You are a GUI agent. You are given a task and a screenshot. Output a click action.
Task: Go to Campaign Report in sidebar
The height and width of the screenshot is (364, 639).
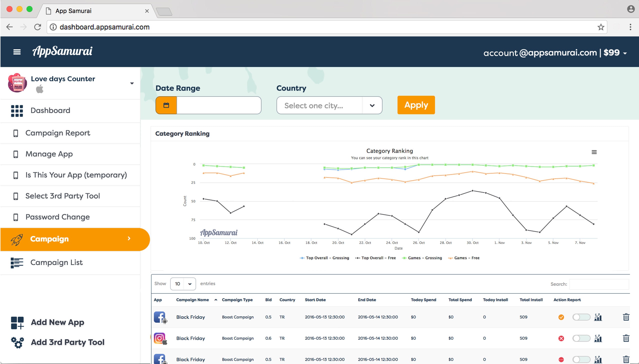pyautogui.click(x=57, y=133)
